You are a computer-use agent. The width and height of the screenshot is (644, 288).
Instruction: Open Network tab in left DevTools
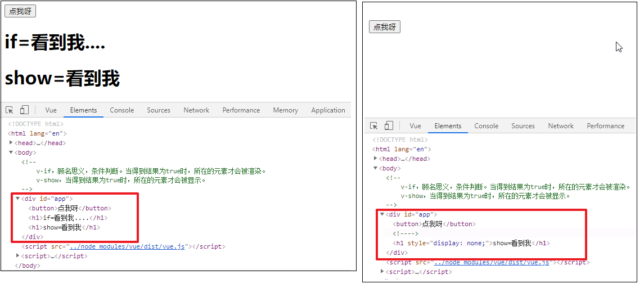click(x=196, y=110)
